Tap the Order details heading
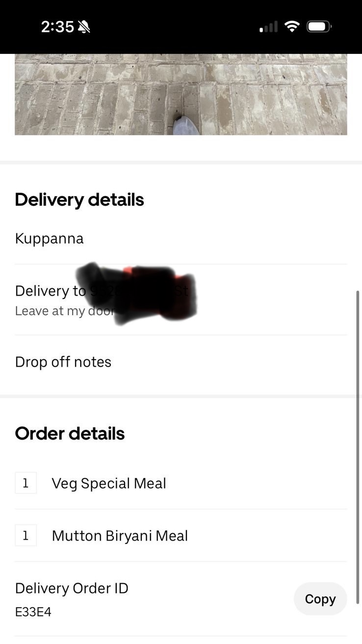This screenshot has height=644, width=362. [x=70, y=434]
